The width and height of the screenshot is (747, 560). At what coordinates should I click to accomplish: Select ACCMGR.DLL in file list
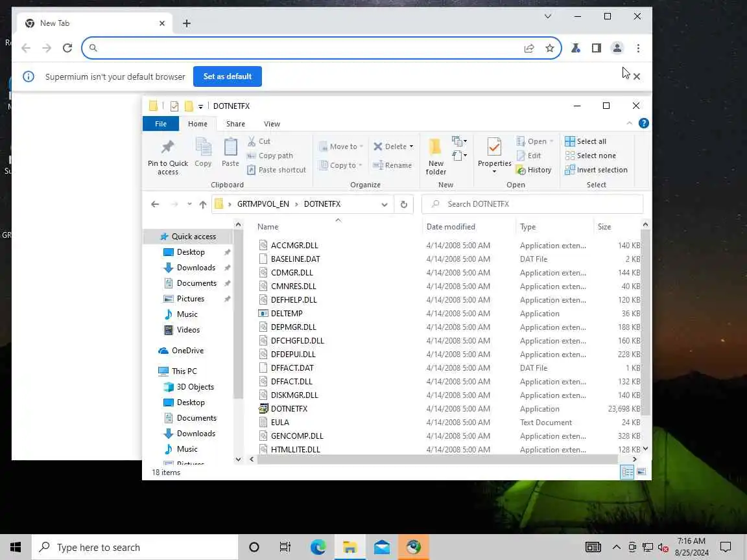pyautogui.click(x=294, y=246)
